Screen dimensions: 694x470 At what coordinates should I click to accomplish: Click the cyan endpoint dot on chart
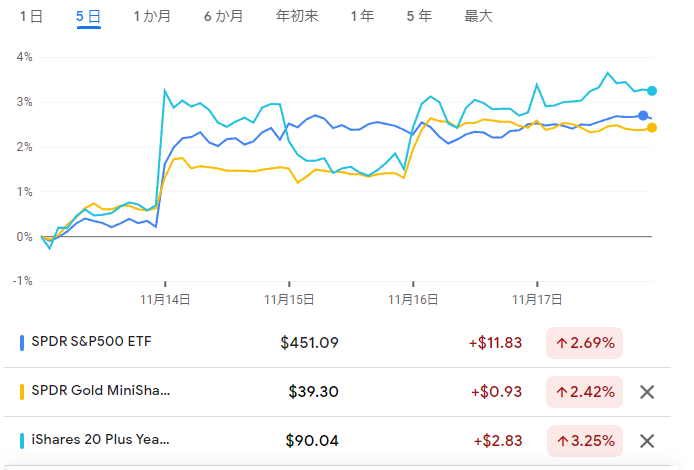[x=652, y=91]
